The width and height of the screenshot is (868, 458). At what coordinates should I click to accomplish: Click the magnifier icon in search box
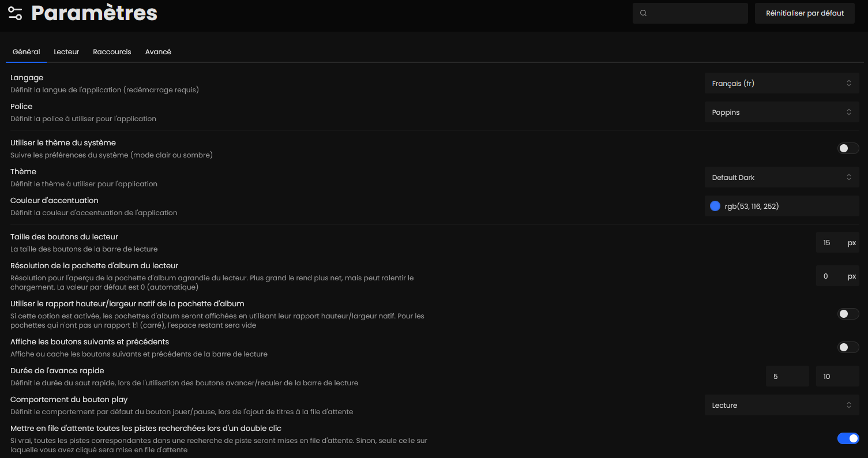point(644,13)
